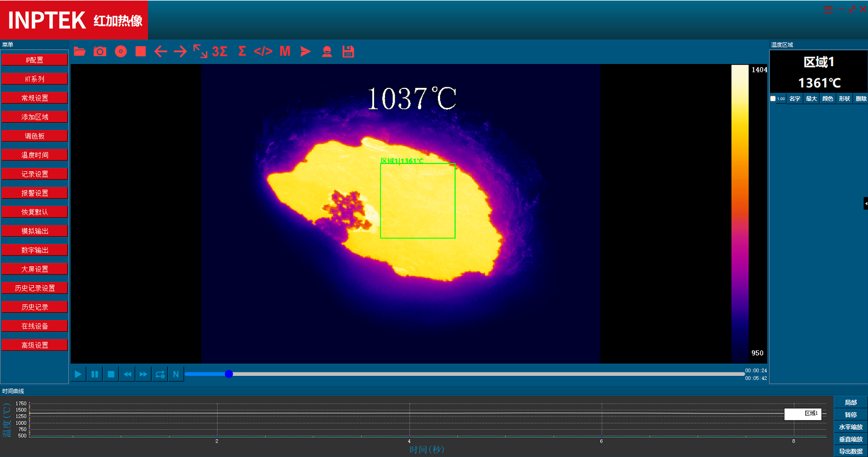Click the 导出数据 export data button
The width and height of the screenshot is (868, 457).
click(850, 451)
